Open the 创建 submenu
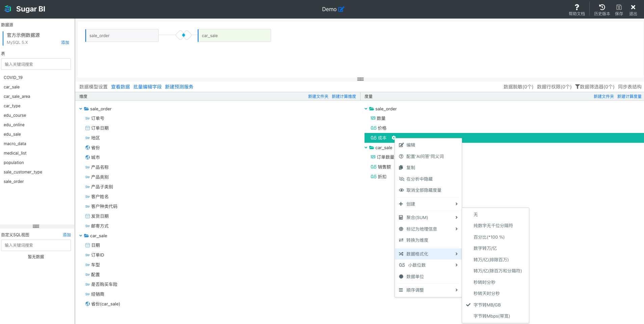The height and width of the screenshot is (324, 644). tap(428, 204)
